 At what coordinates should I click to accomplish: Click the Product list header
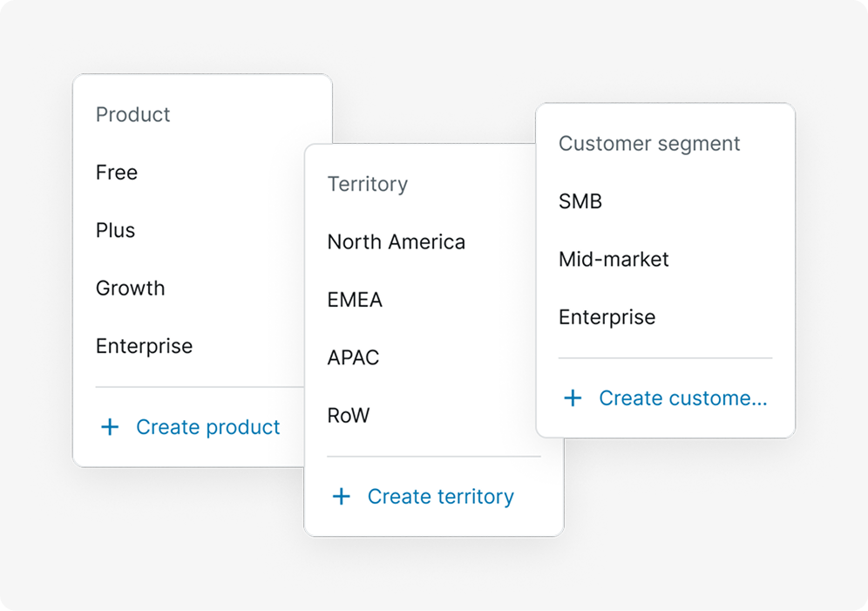[132, 114]
